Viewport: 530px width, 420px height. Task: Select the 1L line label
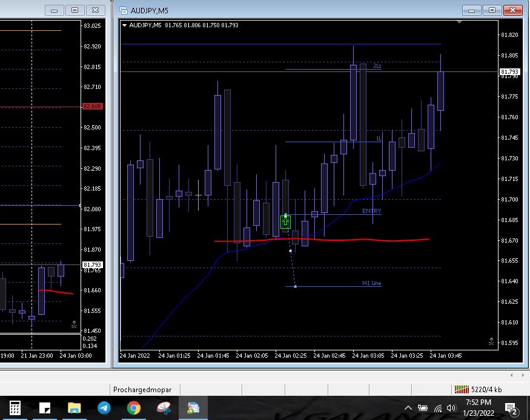379,139
